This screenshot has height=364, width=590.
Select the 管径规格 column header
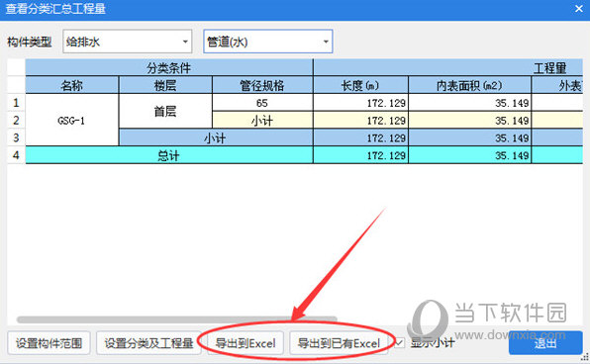pyautogui.click(x=262, y=85)
